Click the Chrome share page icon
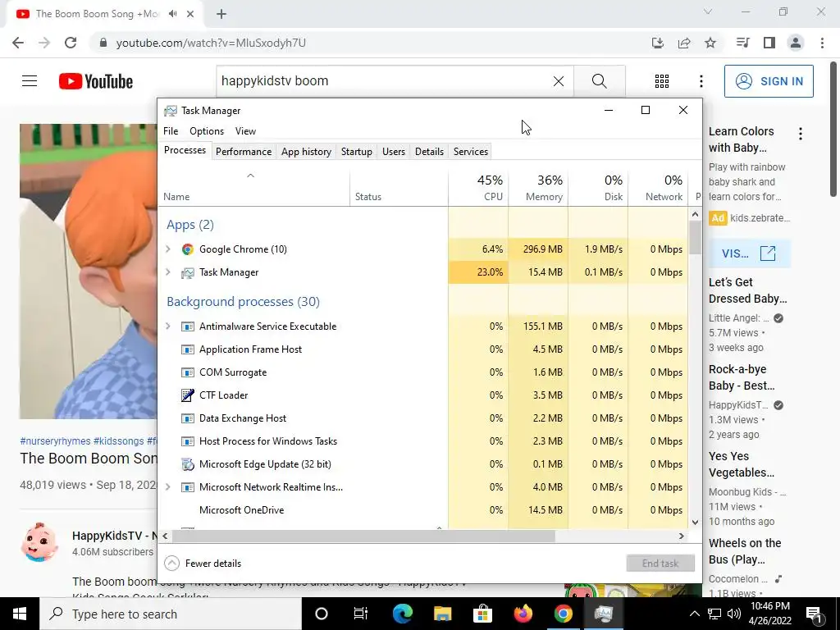840x630 pixels. coord(684,43)
